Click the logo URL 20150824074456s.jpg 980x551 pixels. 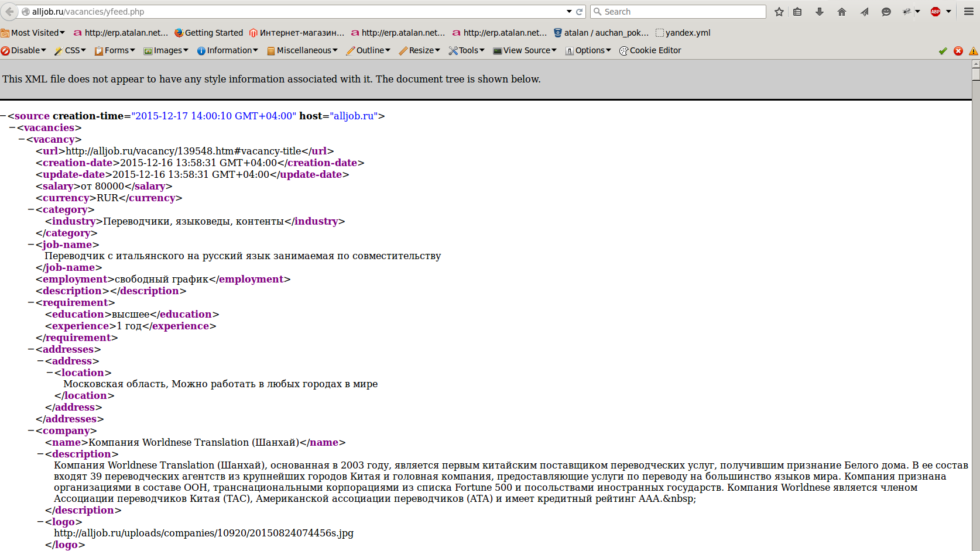204,533
